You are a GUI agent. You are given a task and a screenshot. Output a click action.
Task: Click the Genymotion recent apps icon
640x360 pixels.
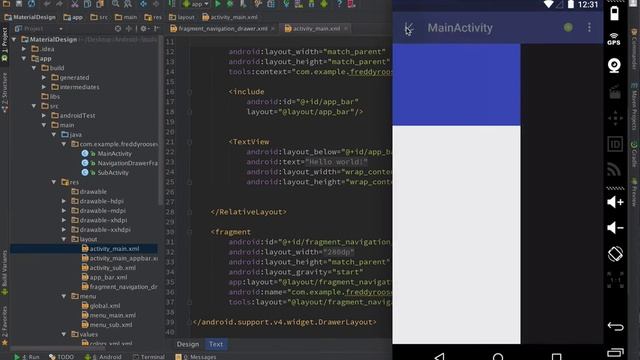[x=615, y=352]
